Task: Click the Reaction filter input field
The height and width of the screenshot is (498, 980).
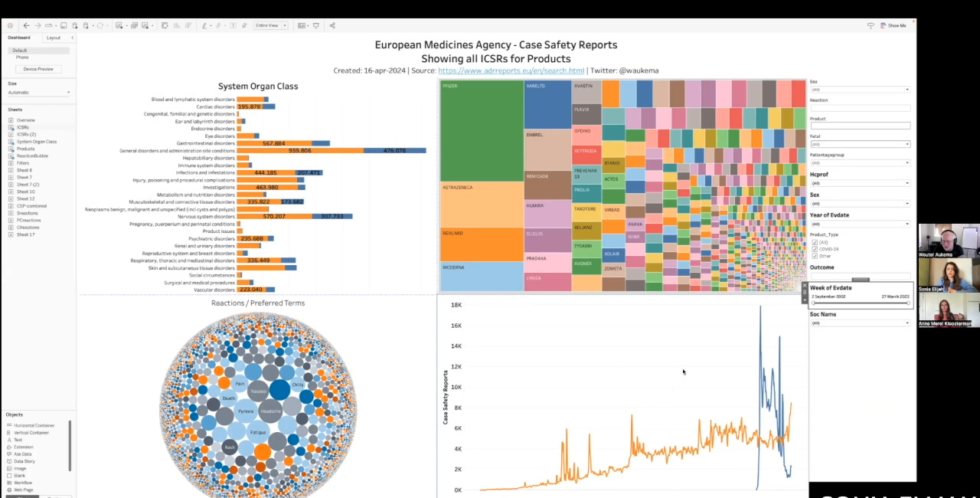Action: (x=861, y=108)
